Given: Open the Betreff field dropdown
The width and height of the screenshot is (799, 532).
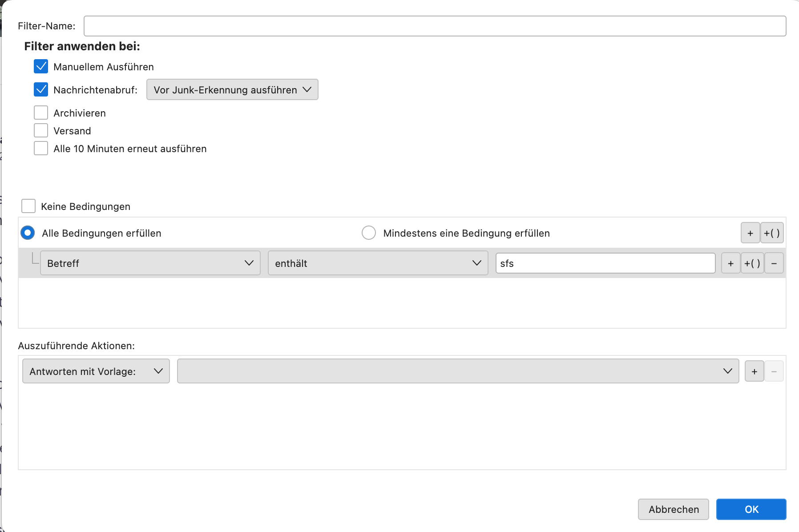Looking at the screenshot, I should click(150, 263).
